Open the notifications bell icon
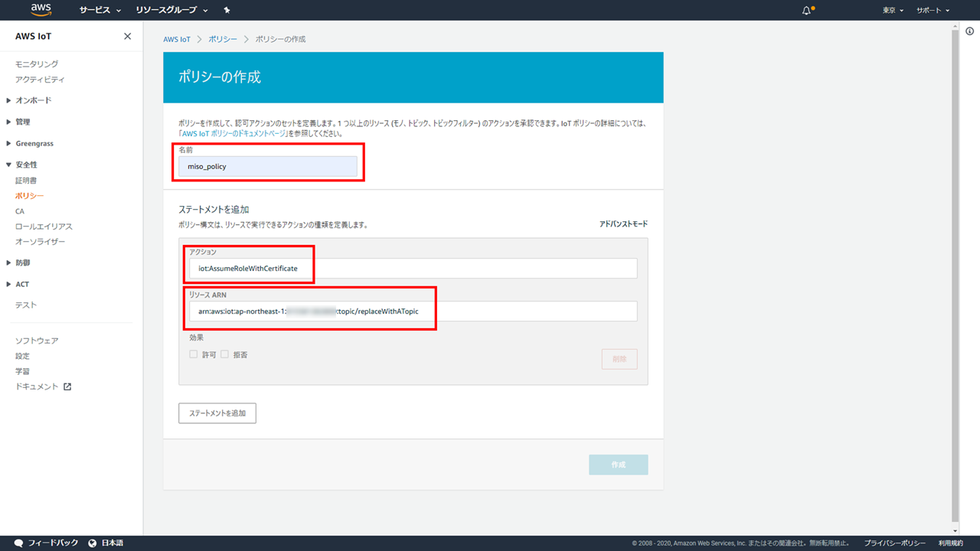 coord(806,11)
